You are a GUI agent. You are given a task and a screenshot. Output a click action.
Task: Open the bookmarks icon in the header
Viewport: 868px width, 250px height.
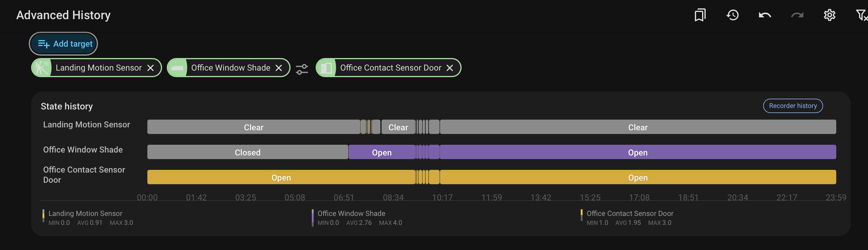point(700,15)
